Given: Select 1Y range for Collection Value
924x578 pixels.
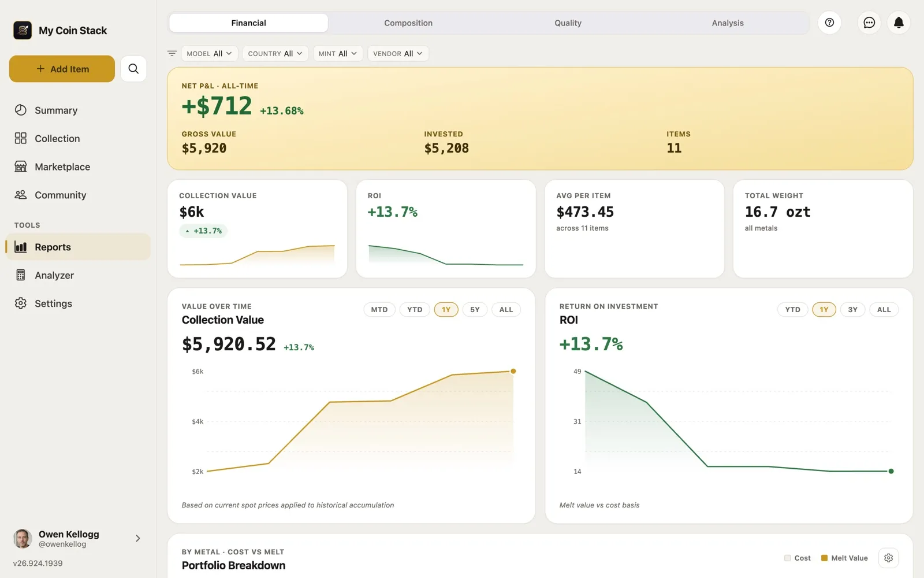Looking at the screenshot, I should [x=446, y=310].
